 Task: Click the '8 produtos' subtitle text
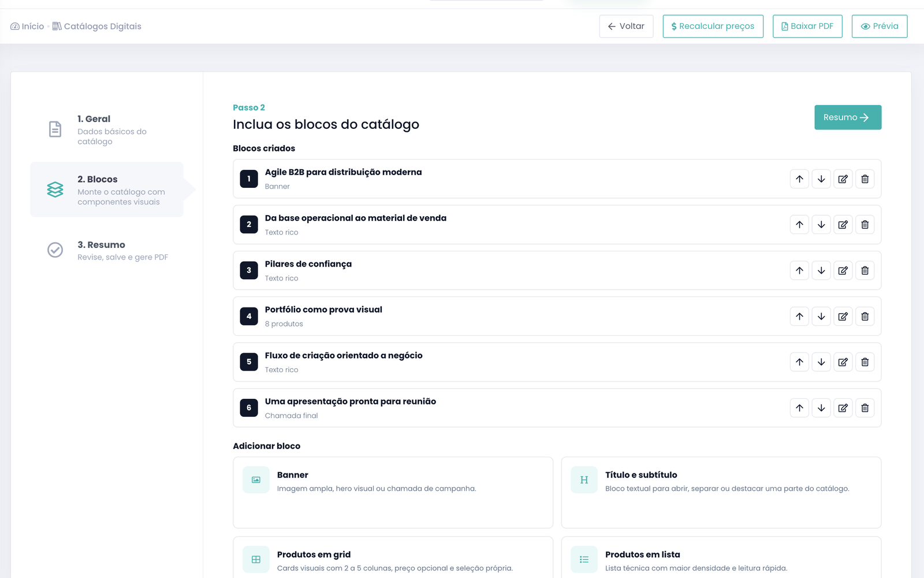(284, 324)
